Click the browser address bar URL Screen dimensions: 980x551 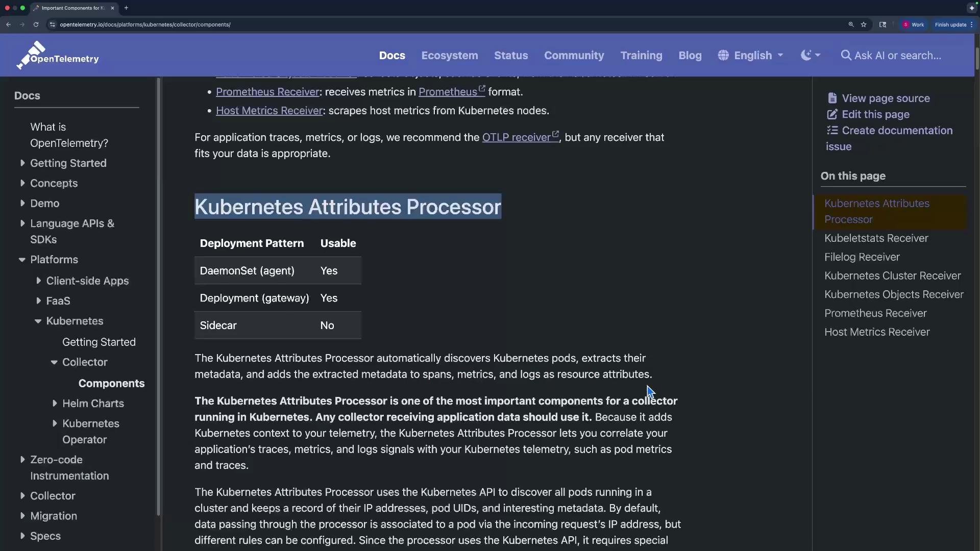click(145, 24)
